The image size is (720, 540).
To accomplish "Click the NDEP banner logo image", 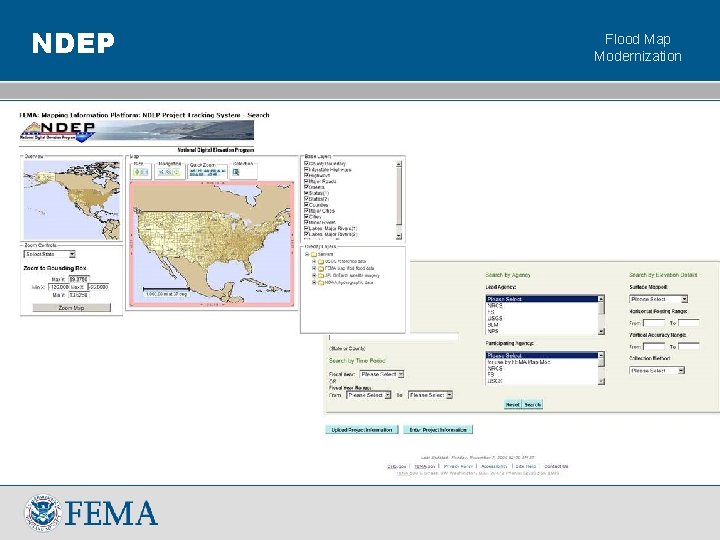I will coord(137,131).
